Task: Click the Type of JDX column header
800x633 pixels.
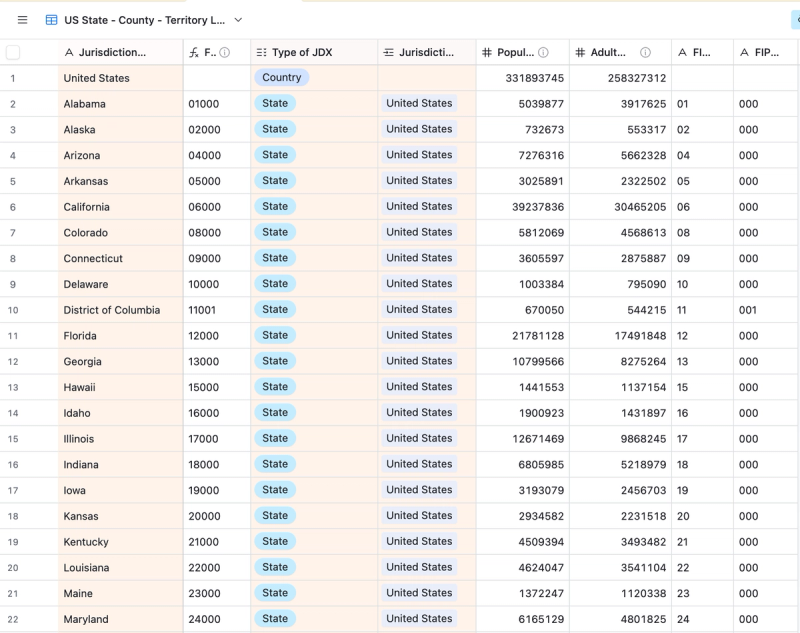Action: tap(314, 52)
